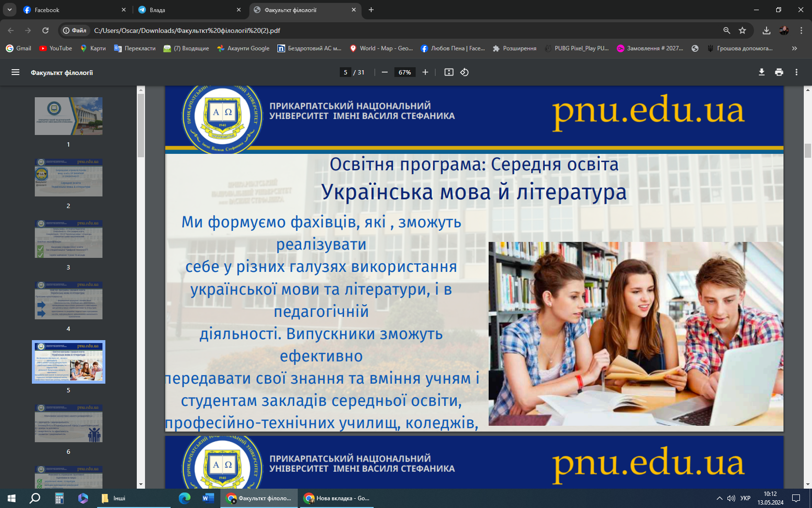Open the tab search dropdown arrow
Image resolution: width=812 pixels, height=508 pixels.
click(x=9, y=10)
